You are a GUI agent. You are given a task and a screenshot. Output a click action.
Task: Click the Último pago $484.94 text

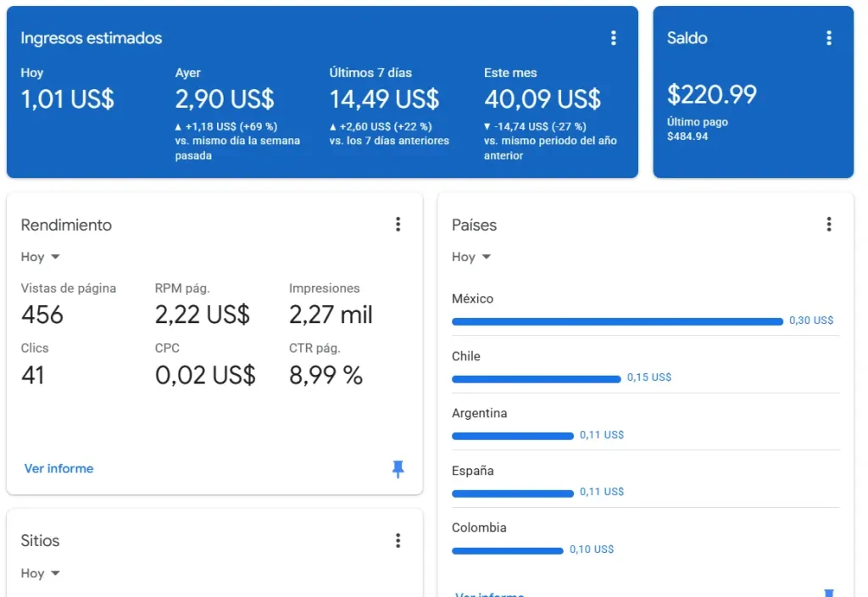(x=697, y=129)
